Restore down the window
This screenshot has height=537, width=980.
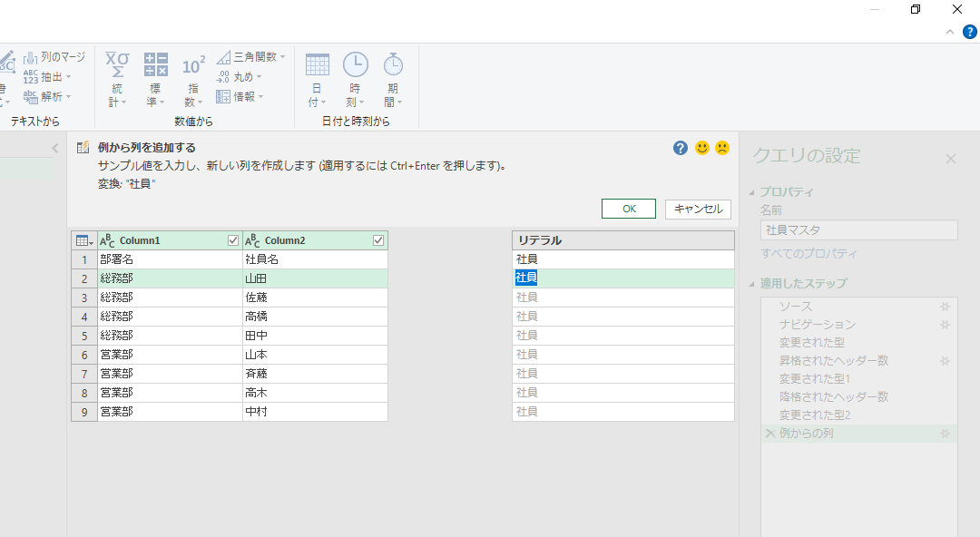pyautogui.click(x=916, y=9)
